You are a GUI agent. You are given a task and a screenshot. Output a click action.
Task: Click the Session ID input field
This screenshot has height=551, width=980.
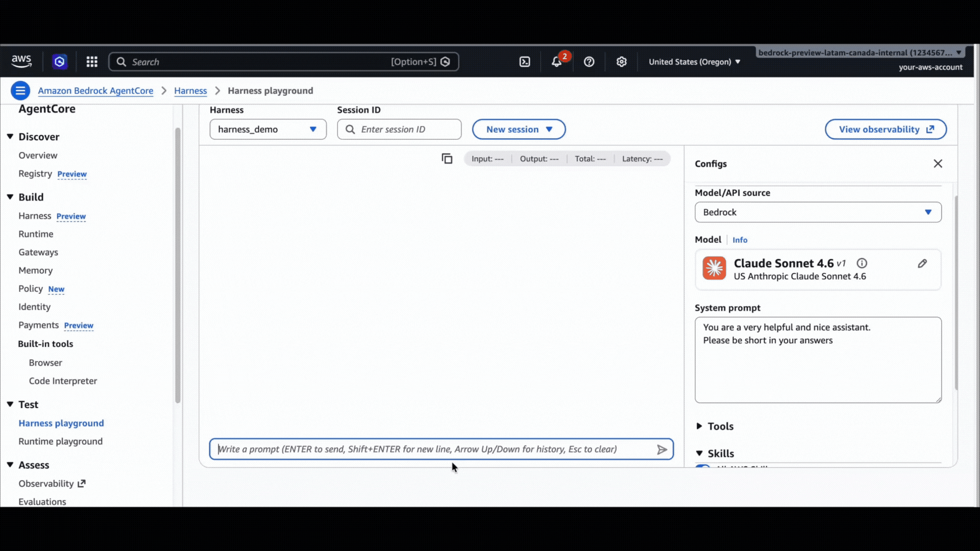point(399,130)
